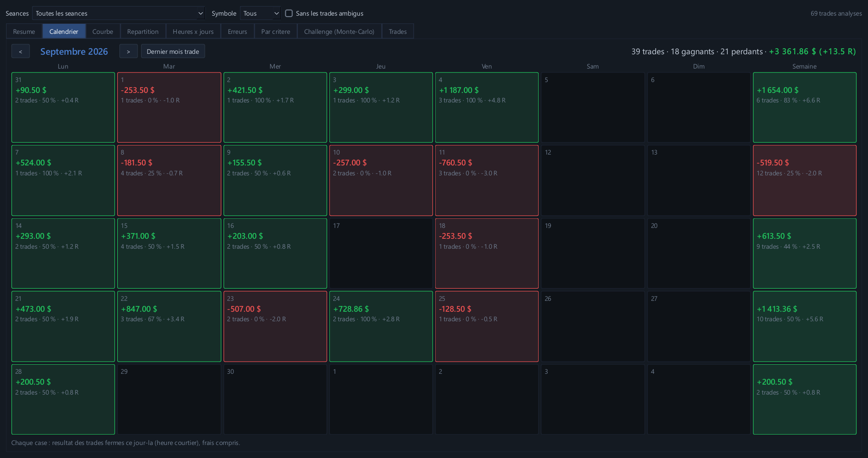
Task: Select day 31 cell with +90.50 $
Action: [x=63, y=107]
